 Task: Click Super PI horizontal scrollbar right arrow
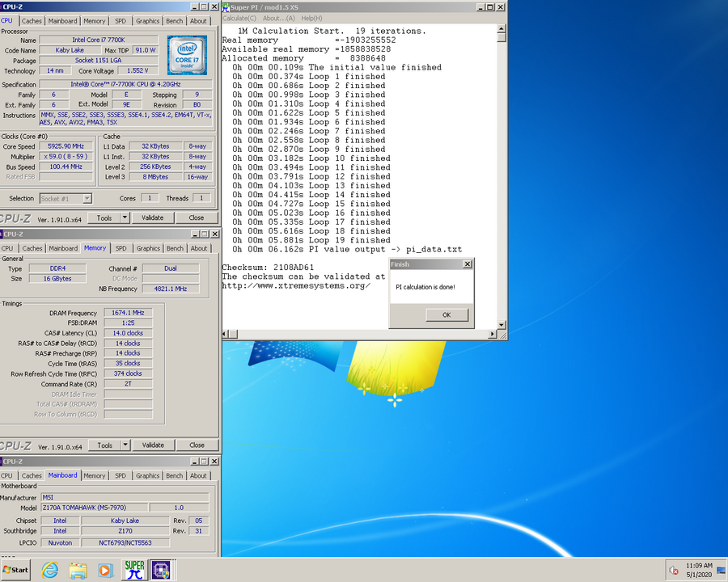click(x=493, y=334)
